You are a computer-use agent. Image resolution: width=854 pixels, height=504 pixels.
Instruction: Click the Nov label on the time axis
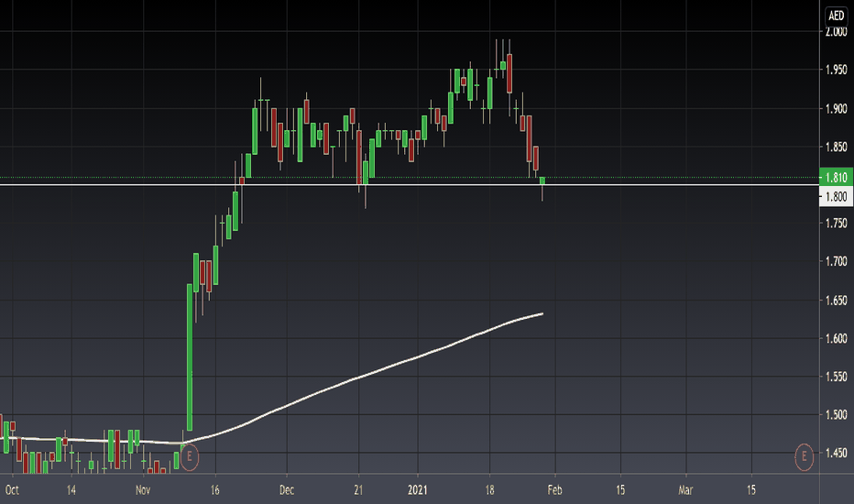click(143, 490)
